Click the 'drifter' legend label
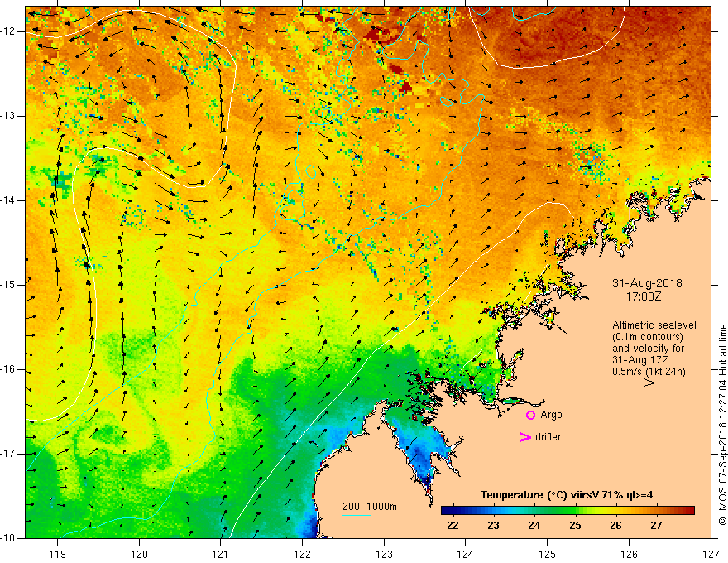 pyautogui.click(x=548, y=437)
